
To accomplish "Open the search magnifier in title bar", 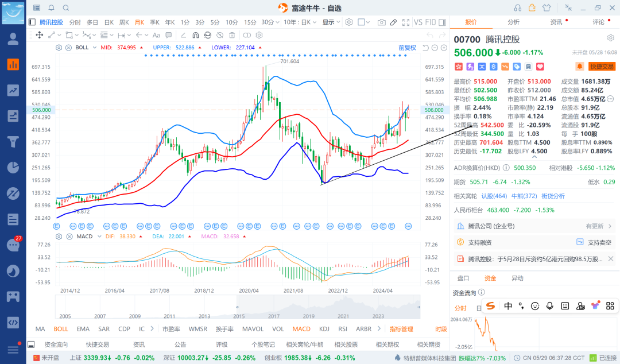I will (x=65, y=8).
